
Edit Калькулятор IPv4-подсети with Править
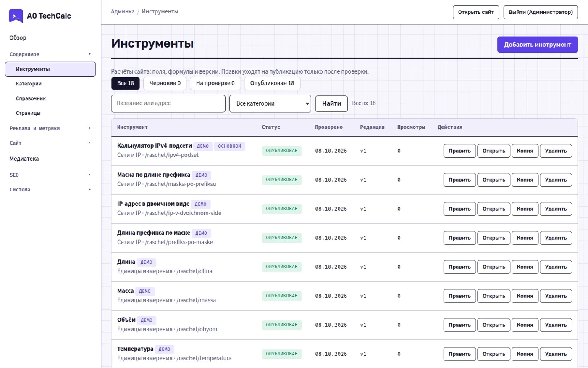pyautogui.click(x=459, y=151)
